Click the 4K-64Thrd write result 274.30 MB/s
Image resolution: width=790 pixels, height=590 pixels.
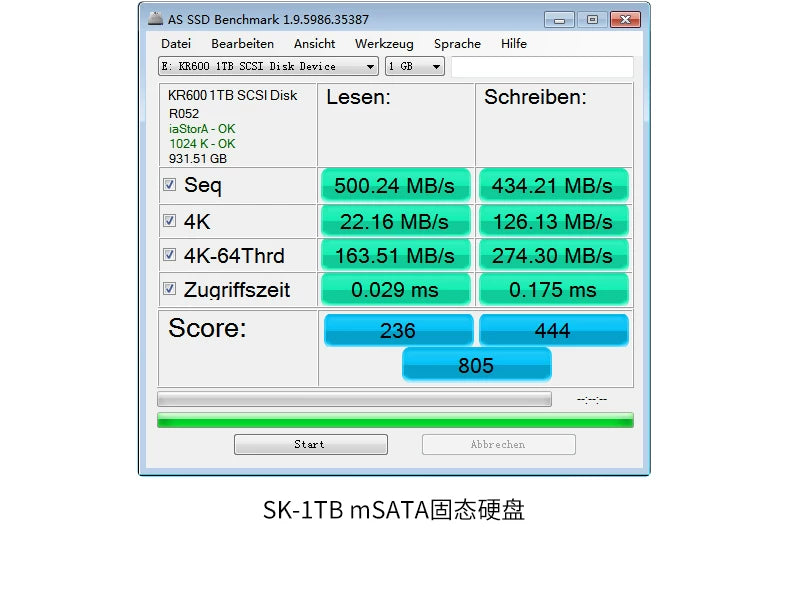(553, 255)
